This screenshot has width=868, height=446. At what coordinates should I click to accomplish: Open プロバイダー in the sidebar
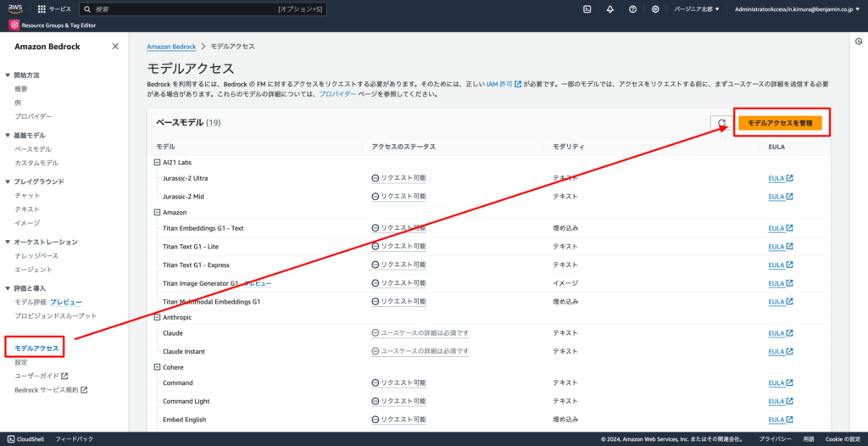coord(33,116)
